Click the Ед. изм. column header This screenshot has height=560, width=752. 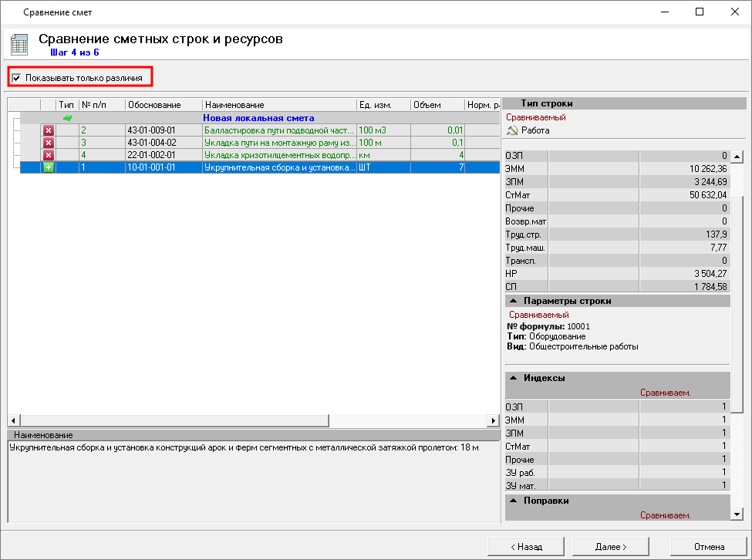(375, 105)
